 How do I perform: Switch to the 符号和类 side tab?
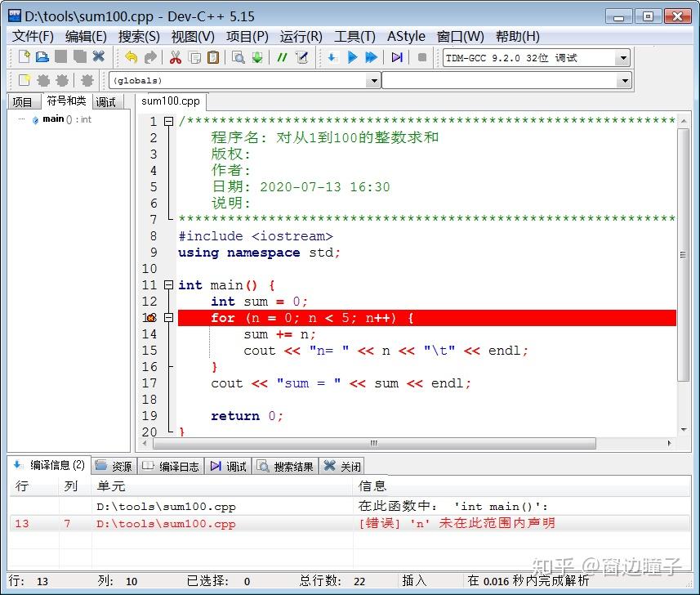66,101
